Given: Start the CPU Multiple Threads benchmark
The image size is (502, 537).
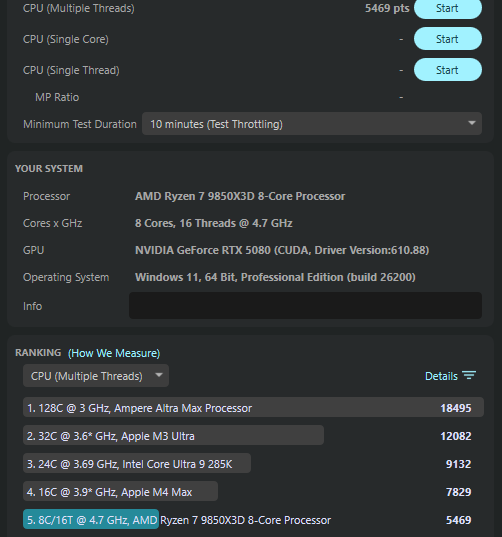Looking at the screenshot, I should coord(448,9).
